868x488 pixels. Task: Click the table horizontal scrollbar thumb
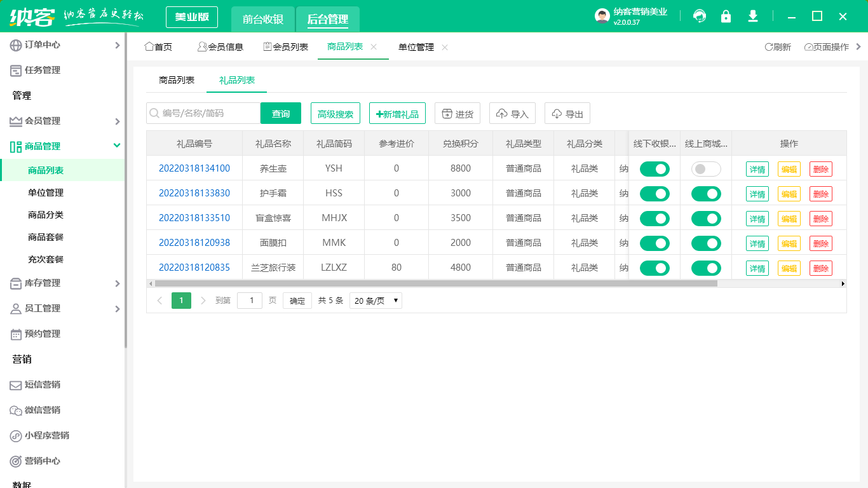(x=436, y=283)
